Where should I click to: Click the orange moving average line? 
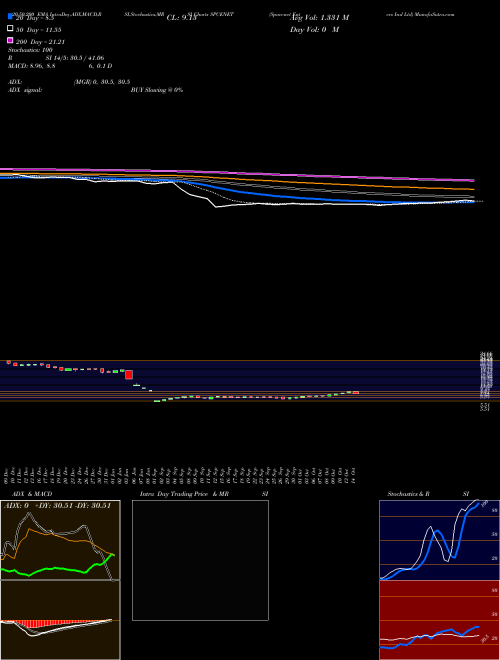(x=237, y=180)
